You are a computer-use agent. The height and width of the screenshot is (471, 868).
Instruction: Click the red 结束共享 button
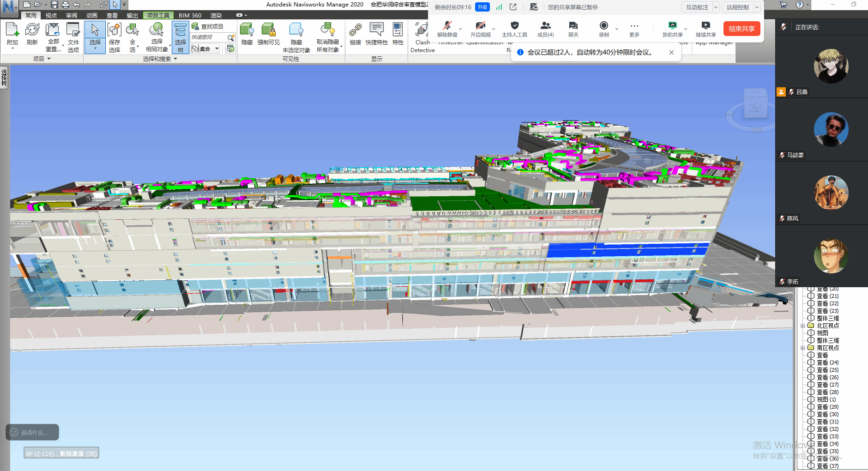point(741,29)
